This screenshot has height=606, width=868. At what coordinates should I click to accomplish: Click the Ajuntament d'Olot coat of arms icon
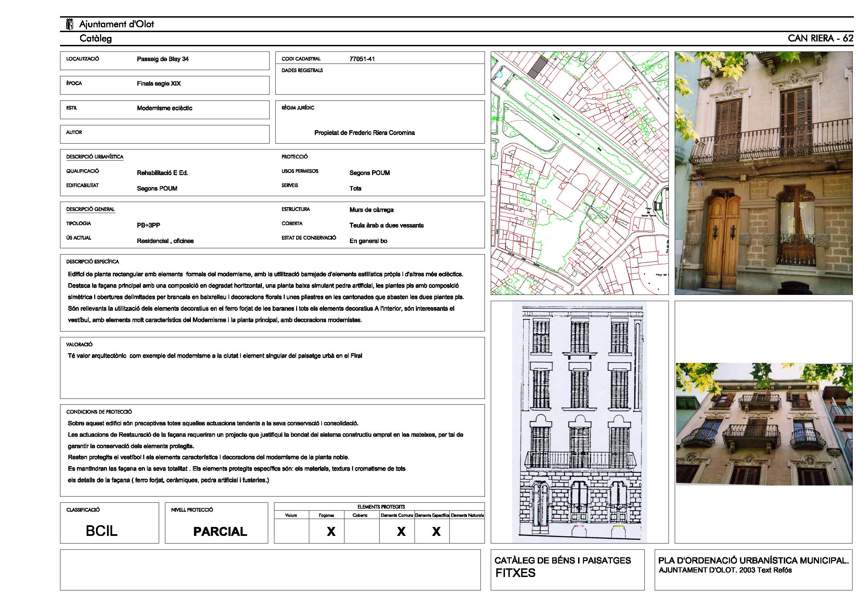coord(70,24)
